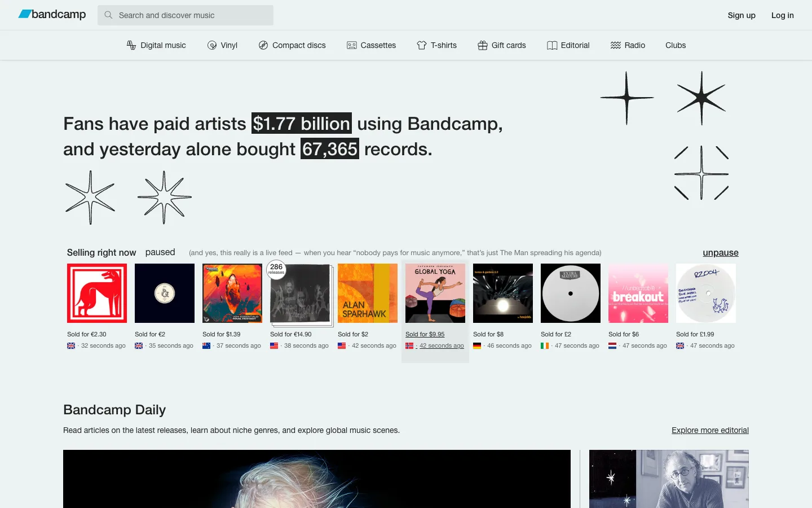
Task: Click the US flag beside 38 seconds ago
Action: click(x=274, y=346)
